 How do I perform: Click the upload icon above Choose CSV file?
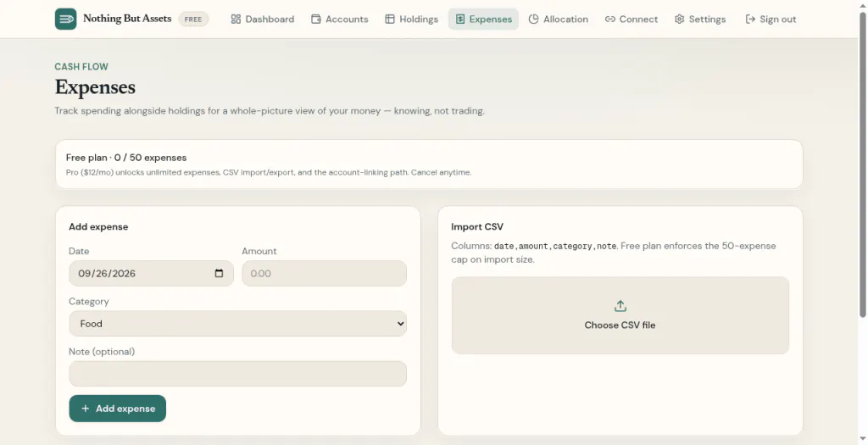[x=620, y=305]
